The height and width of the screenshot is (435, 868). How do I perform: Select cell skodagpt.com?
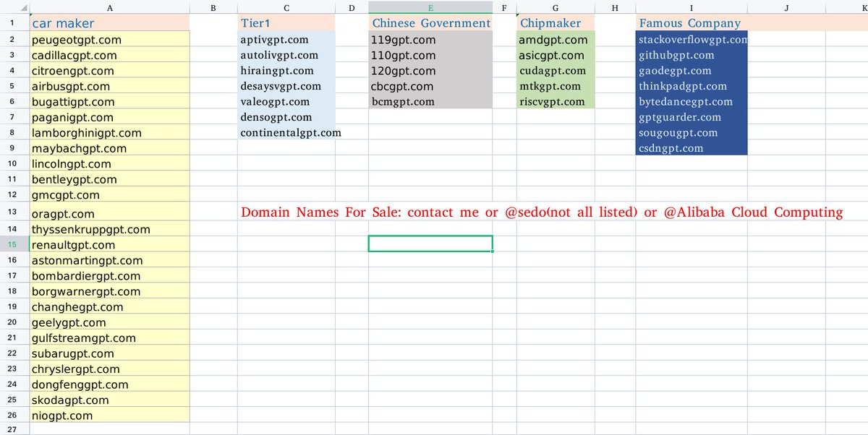109,400
